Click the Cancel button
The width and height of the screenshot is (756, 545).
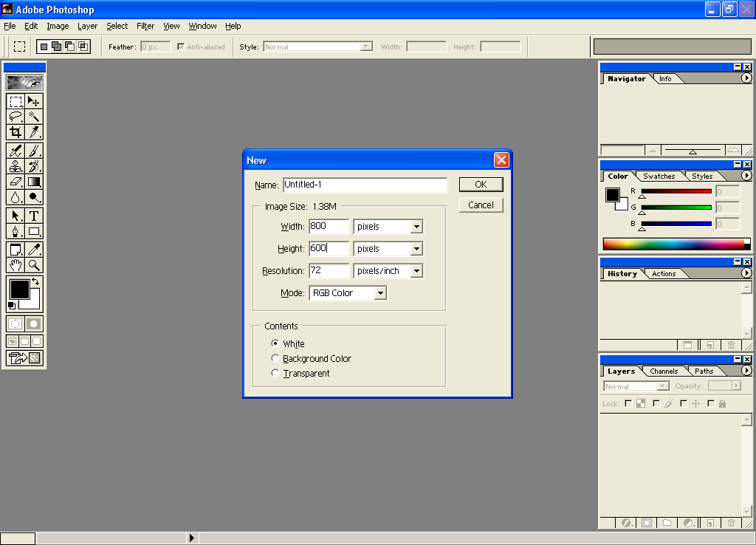(481, 205)
